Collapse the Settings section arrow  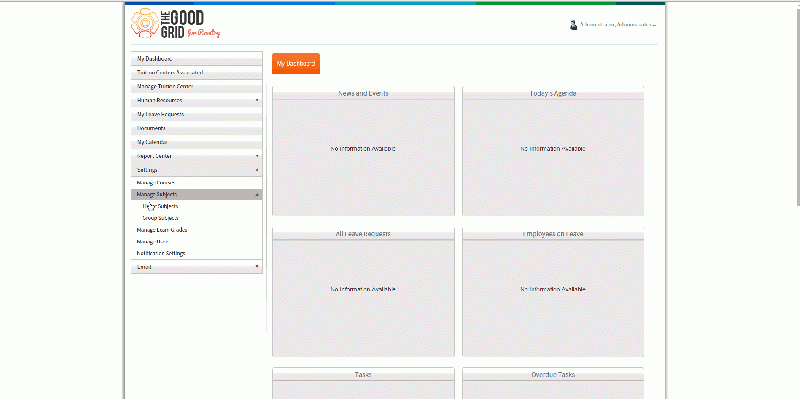(x=257, y=170)
